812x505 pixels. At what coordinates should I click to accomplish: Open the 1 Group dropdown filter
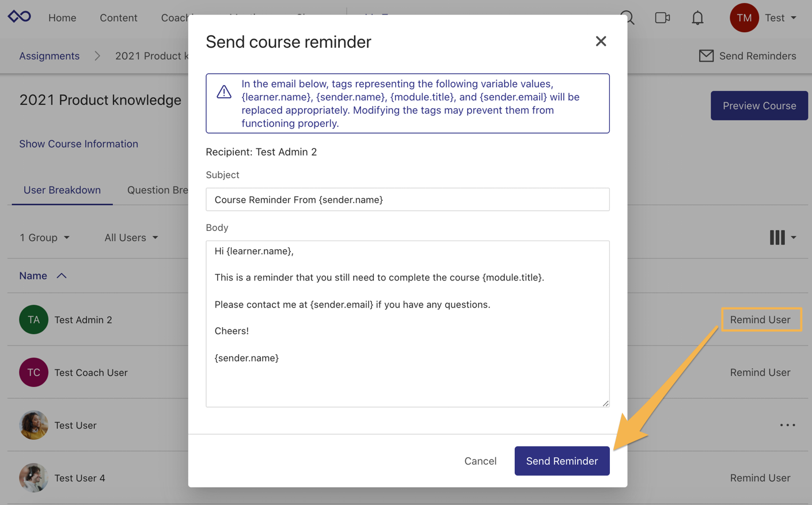[44, 237]
